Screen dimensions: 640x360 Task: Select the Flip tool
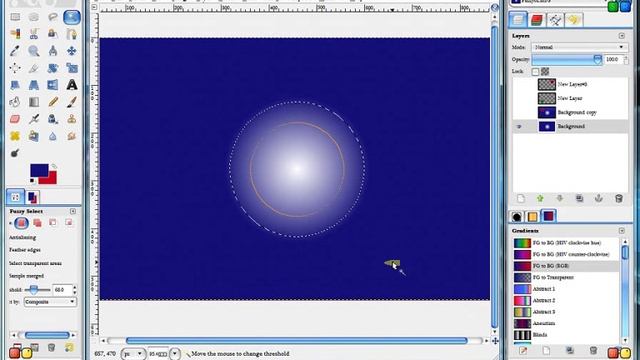tap(53, 85)
